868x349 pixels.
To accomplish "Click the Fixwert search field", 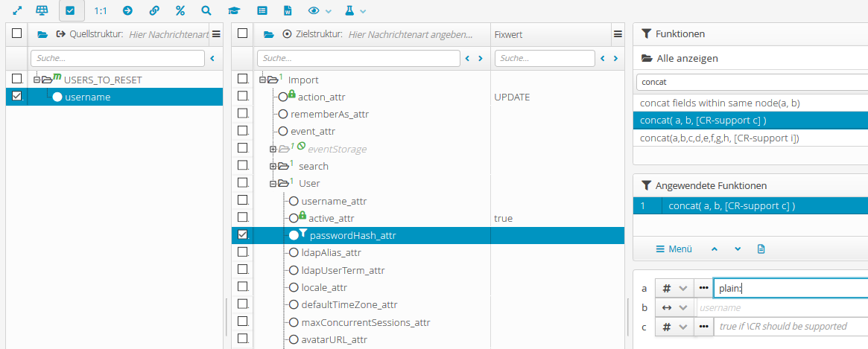I will pos(544,58).
